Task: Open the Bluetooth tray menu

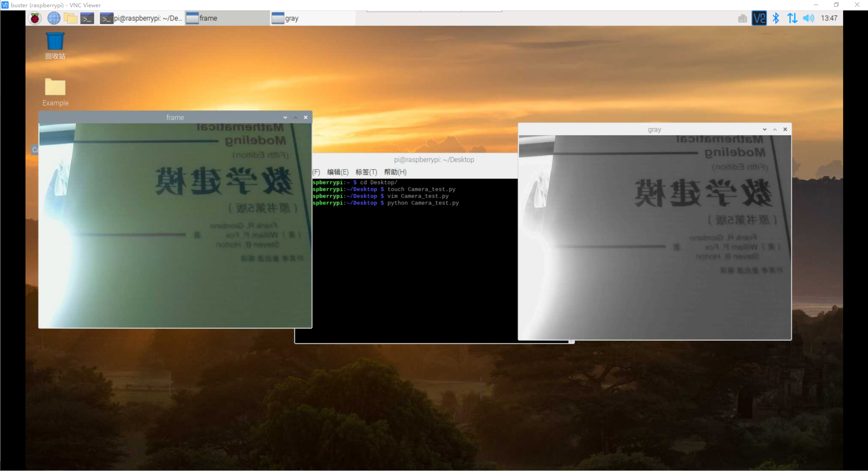Action: [x=776, y=18]
